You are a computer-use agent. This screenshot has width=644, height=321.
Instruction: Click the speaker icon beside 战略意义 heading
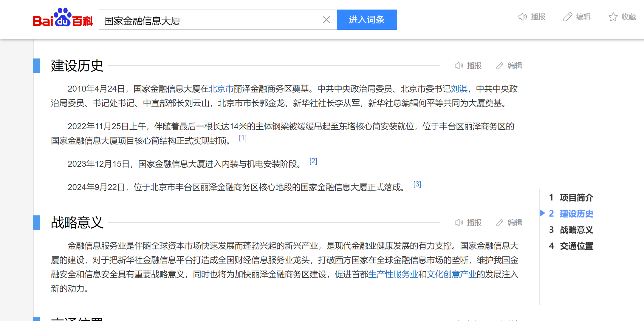coord(459,223)
